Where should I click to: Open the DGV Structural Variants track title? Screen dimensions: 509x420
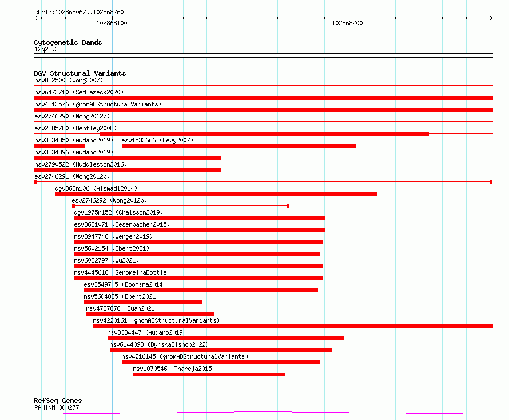click(80, 73)
